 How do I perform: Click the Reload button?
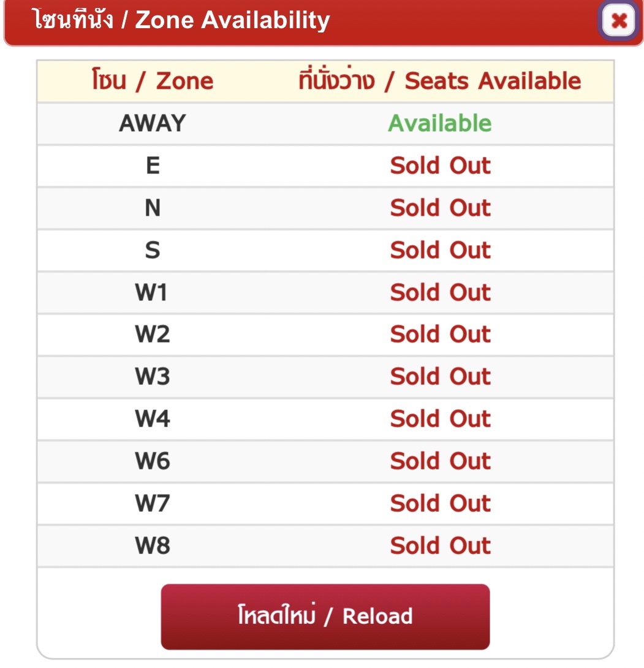pyautogui.click(x=325, y=617)
